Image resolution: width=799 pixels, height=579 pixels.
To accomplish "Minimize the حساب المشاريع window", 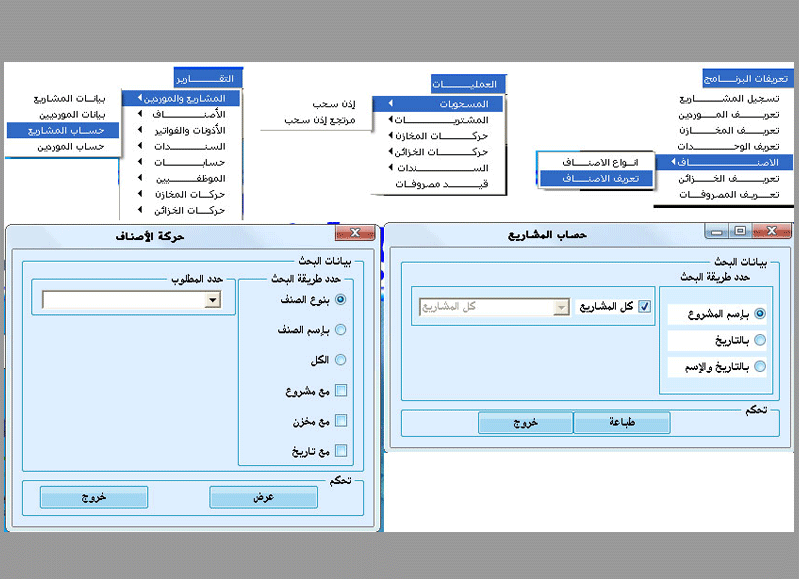I will point(717,232).
